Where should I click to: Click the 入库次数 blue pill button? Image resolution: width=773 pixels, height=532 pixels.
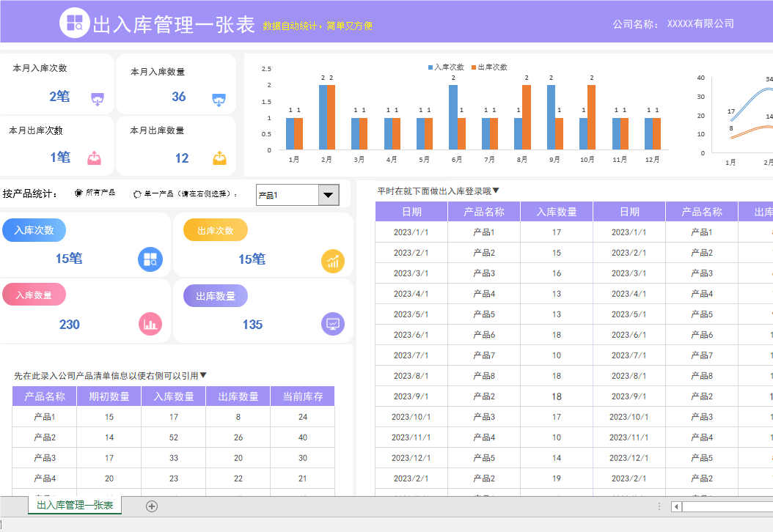tap(34, 230)
